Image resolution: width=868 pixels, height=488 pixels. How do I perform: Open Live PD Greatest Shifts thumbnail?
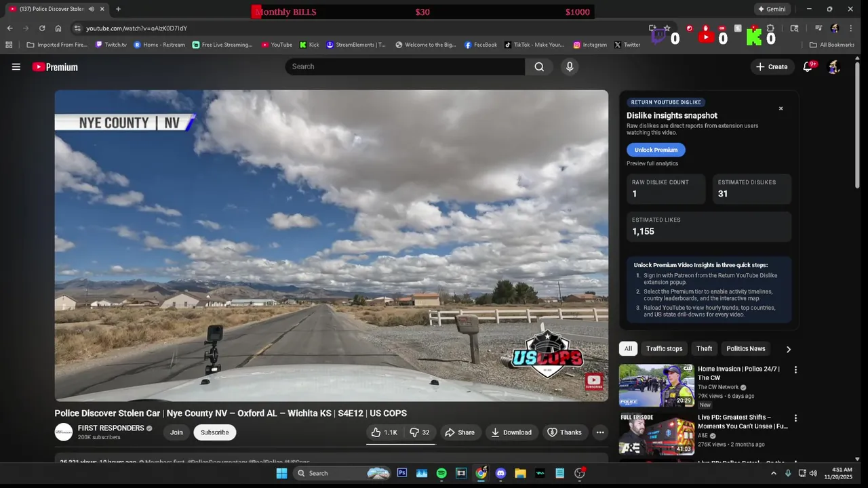[656, 434]
